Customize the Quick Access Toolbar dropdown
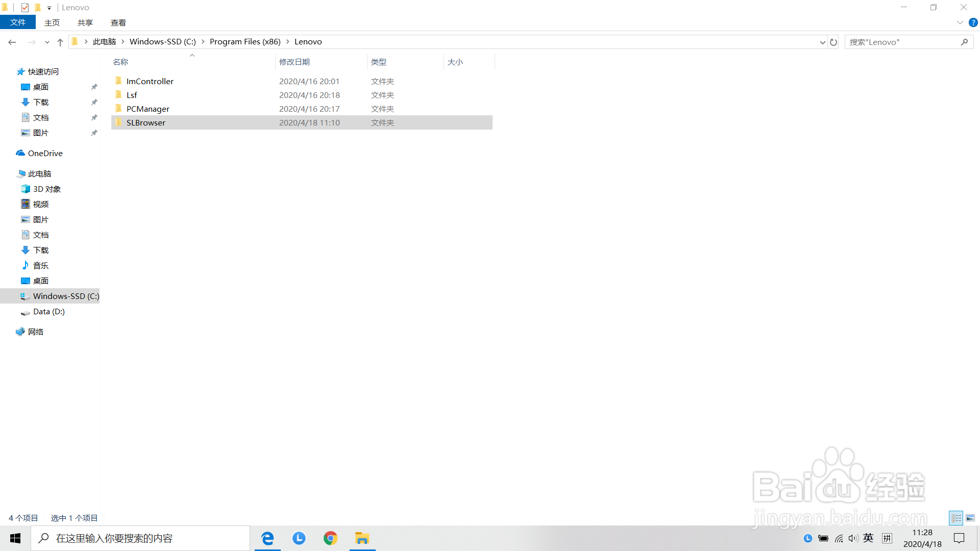The image size is (980, 551). click(49, 8)
